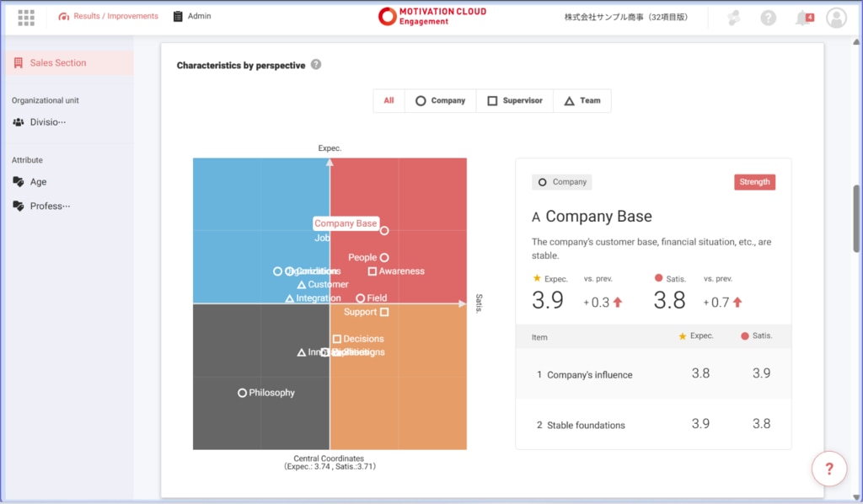Click the Company Base label on chart
This screenshot has width=863, height=504.
(346, 223)
